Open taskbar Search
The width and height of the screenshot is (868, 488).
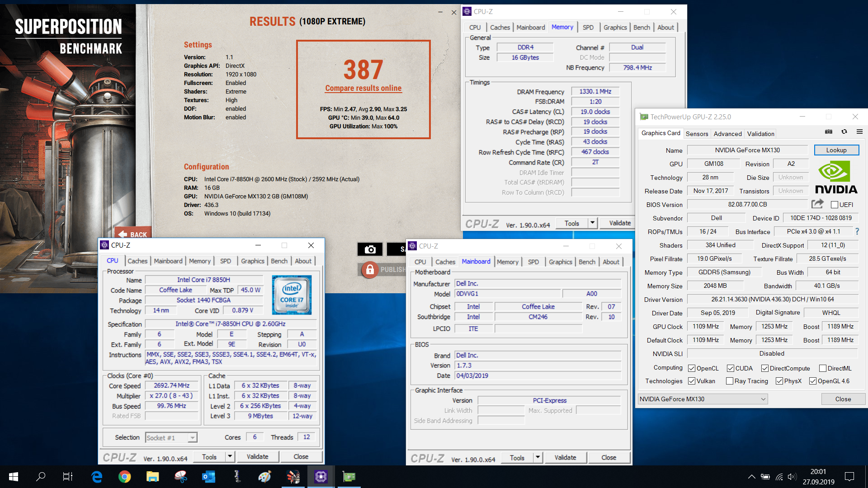(x=41, y=477)
